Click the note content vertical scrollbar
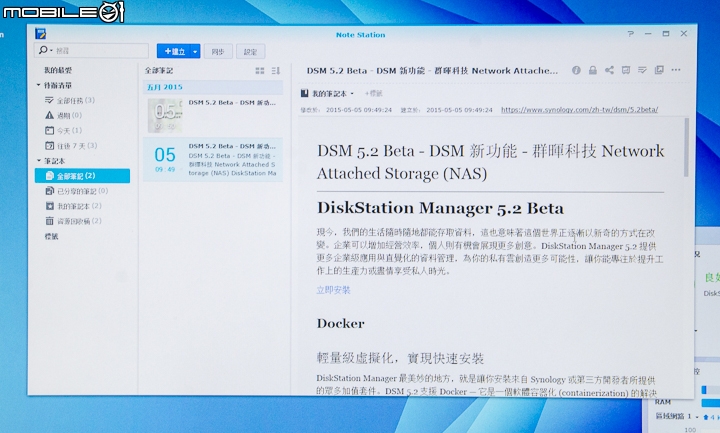 (x=686, y=147)
